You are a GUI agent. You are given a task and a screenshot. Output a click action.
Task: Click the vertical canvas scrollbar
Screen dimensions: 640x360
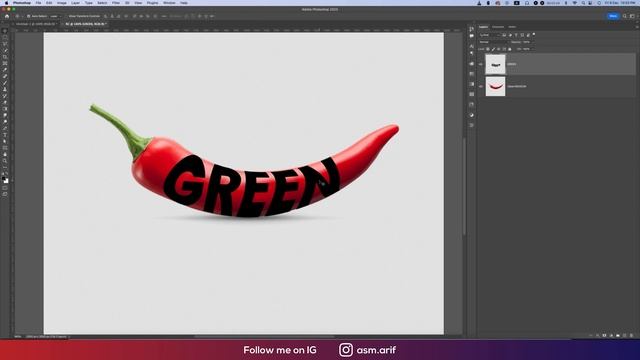click(x=464, y=187)
